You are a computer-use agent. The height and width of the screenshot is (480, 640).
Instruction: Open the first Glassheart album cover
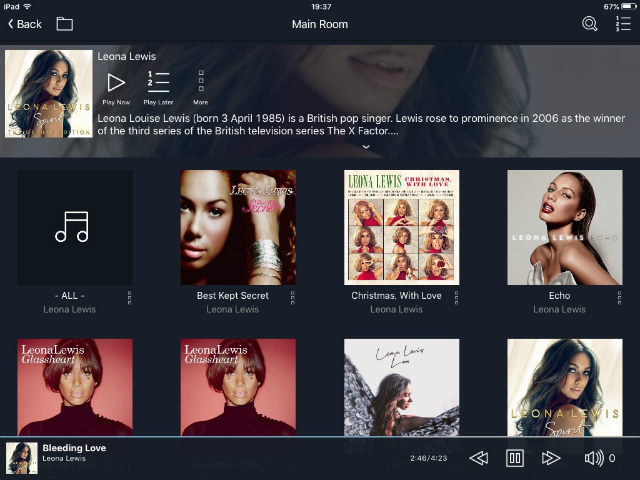coord(75,387)
